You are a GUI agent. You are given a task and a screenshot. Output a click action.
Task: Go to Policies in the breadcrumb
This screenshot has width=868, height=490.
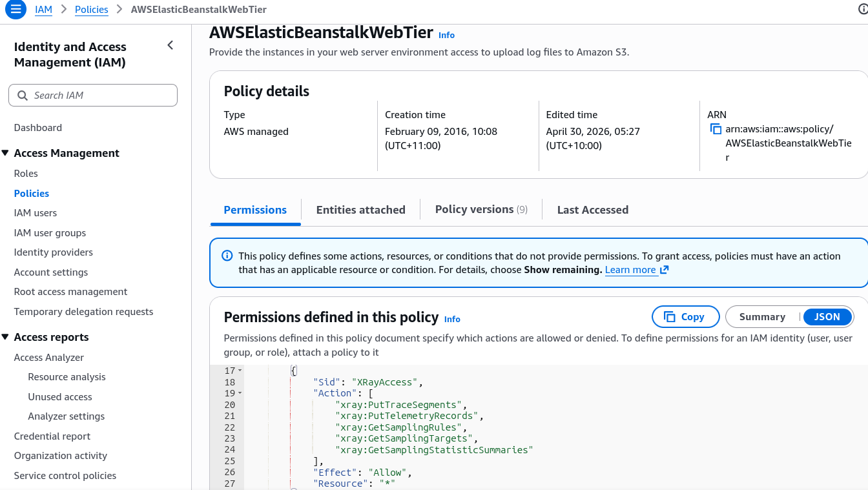[92, 10]
